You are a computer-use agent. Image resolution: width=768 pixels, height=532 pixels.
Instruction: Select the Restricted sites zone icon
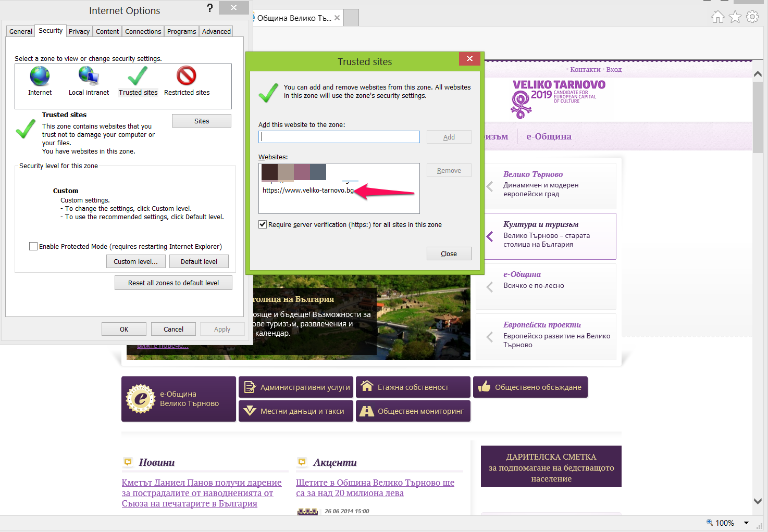click(x=186, y=76)
